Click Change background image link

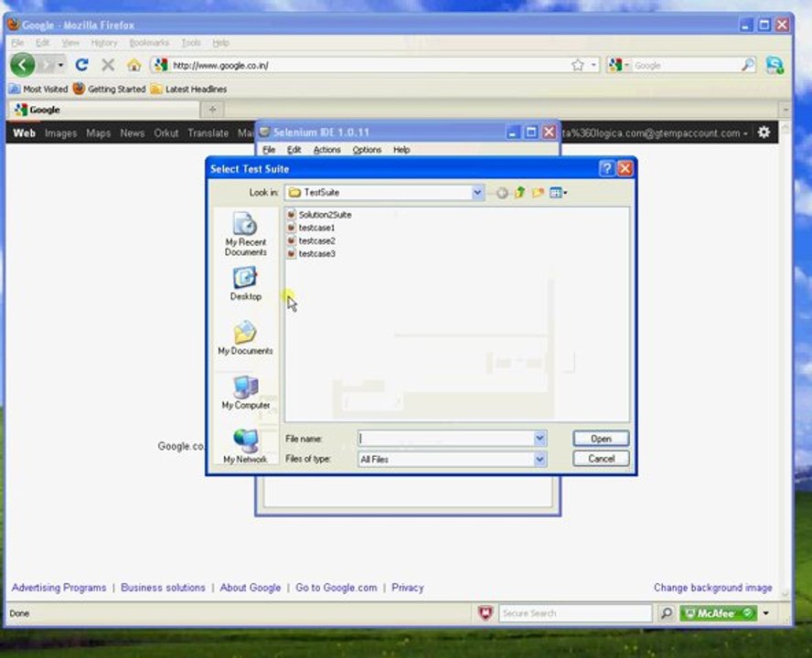coord(712,588)
